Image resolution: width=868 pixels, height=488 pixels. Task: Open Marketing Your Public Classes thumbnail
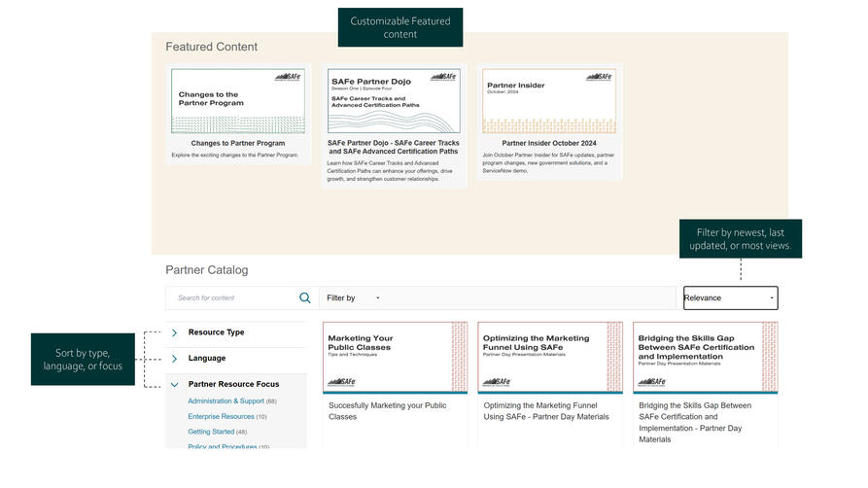click(x=394, y=357)
